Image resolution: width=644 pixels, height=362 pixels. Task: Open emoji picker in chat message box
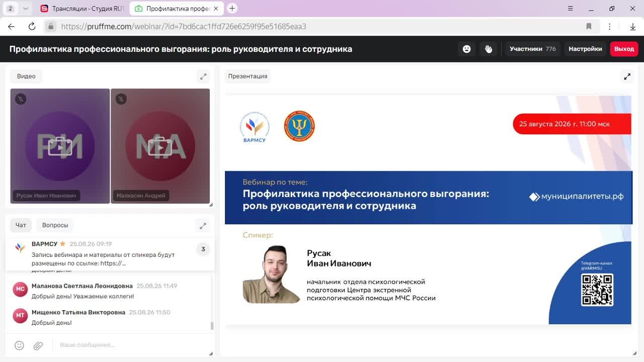coord(19,345)
